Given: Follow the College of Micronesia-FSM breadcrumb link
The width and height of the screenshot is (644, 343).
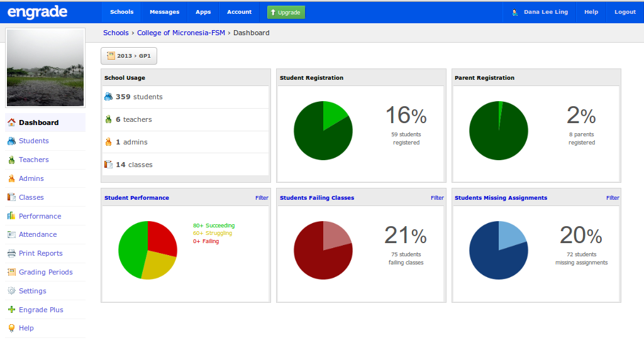Looking at the screenshot, I should (x=180, y=33).
